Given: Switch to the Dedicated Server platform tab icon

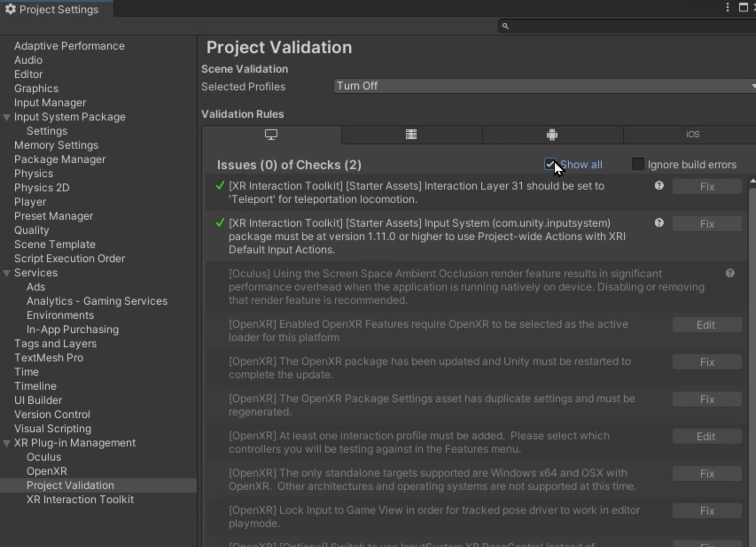Looking at the screenshot, I should coord(411,135).
